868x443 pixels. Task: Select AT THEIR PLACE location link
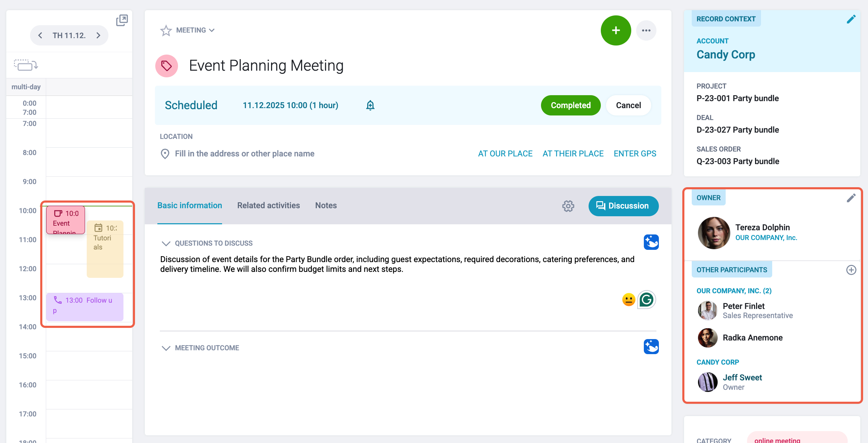pyautogui.click(x=573, y=154)
